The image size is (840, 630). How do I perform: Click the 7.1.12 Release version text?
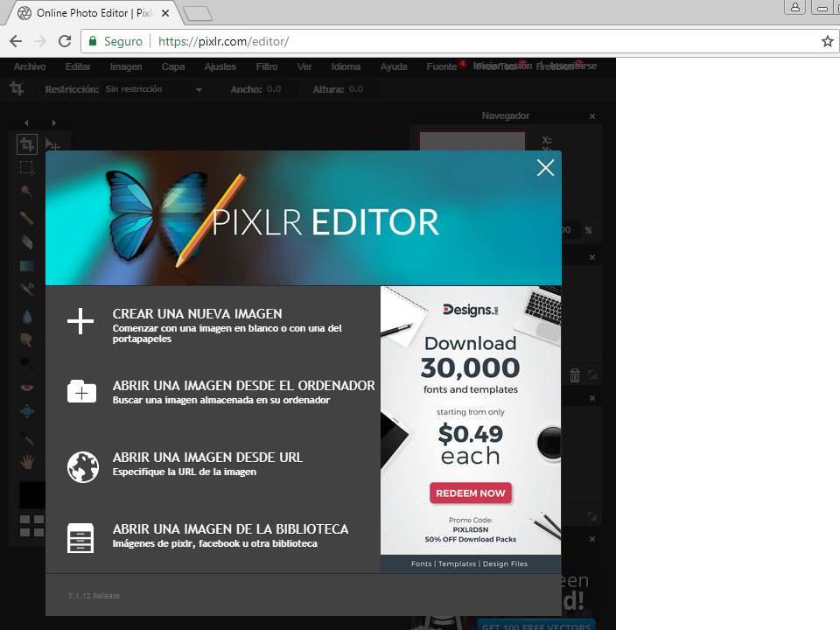click(94, 596)
